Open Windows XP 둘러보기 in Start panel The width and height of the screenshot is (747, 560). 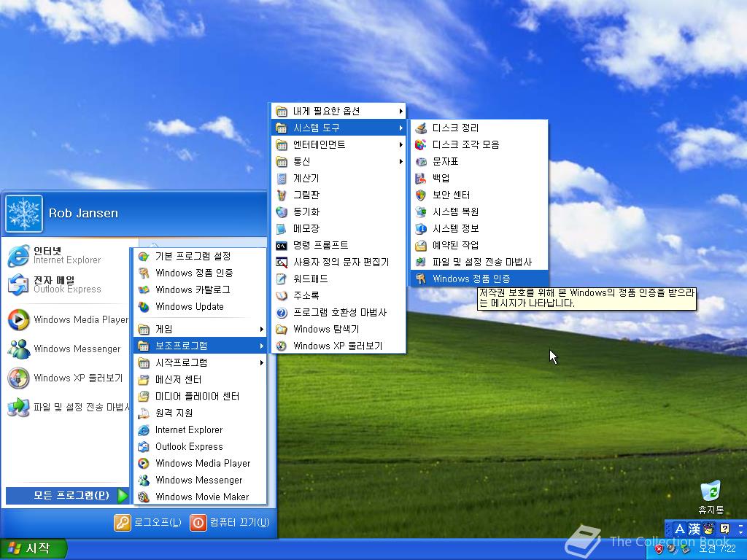[66, 378]
